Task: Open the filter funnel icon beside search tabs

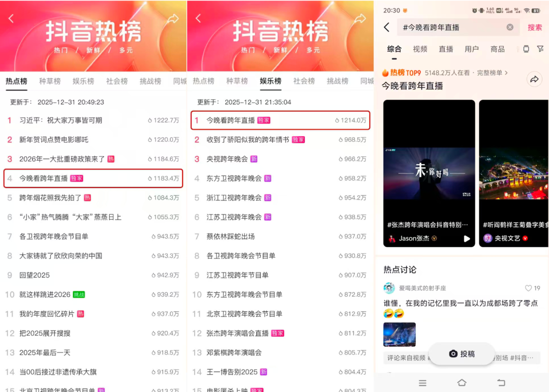Action: [540, 49]
